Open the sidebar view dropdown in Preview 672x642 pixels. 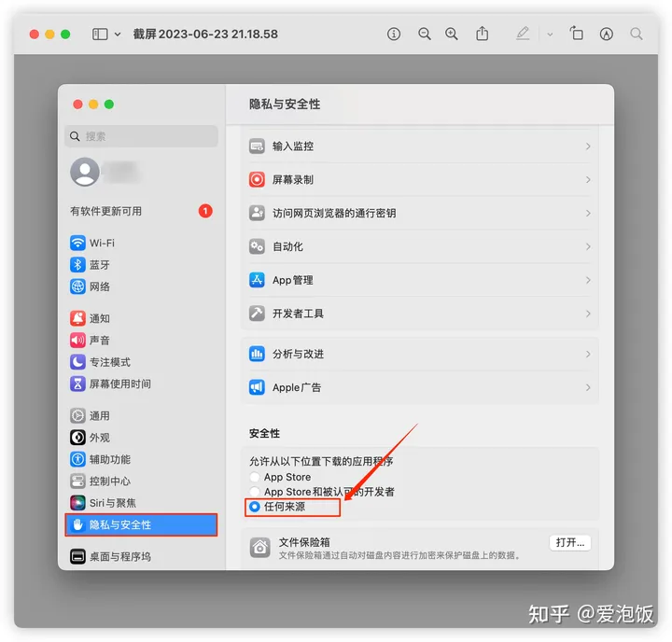106,34
